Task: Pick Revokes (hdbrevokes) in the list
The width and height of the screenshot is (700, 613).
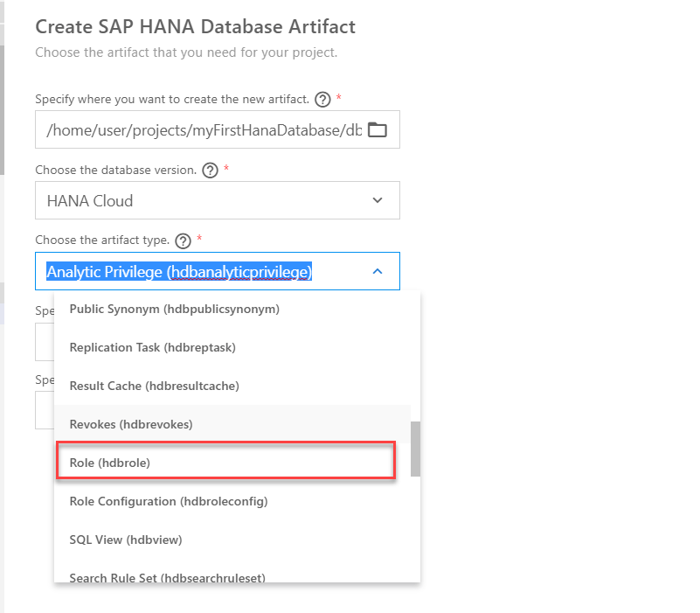Action: click(x=130, y=424)
